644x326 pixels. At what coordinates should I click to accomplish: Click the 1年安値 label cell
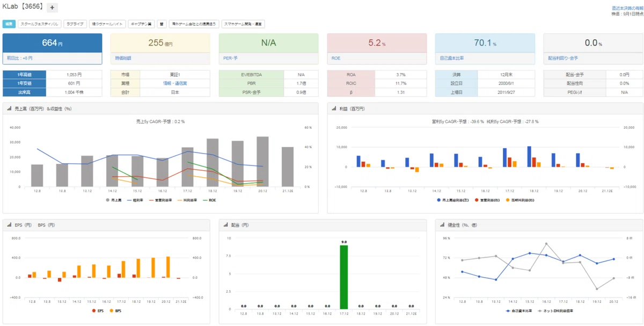(24, 83)
